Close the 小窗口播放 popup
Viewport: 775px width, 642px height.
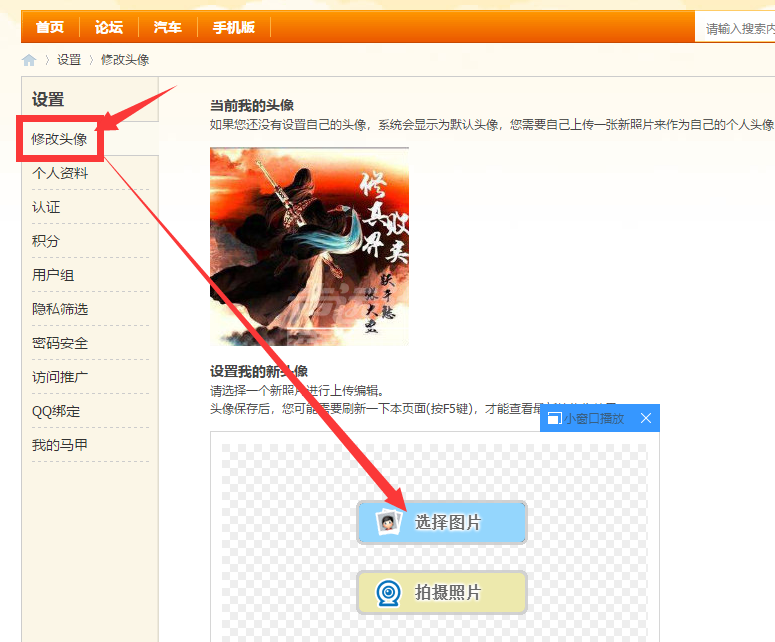646,418
